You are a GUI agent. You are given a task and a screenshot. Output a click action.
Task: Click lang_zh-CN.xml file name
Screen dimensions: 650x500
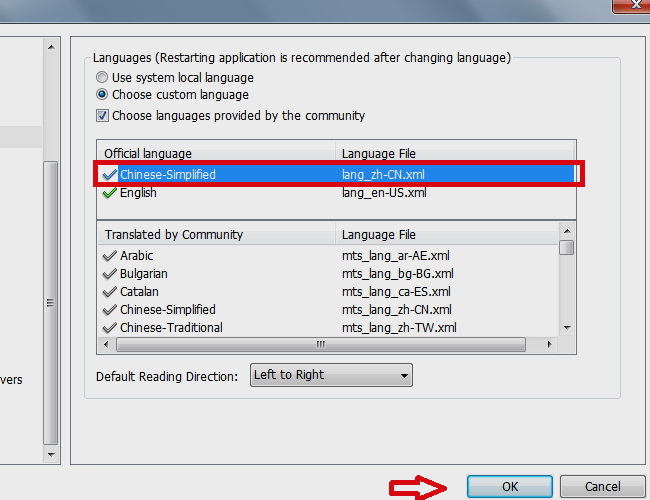tap(383, 175)
